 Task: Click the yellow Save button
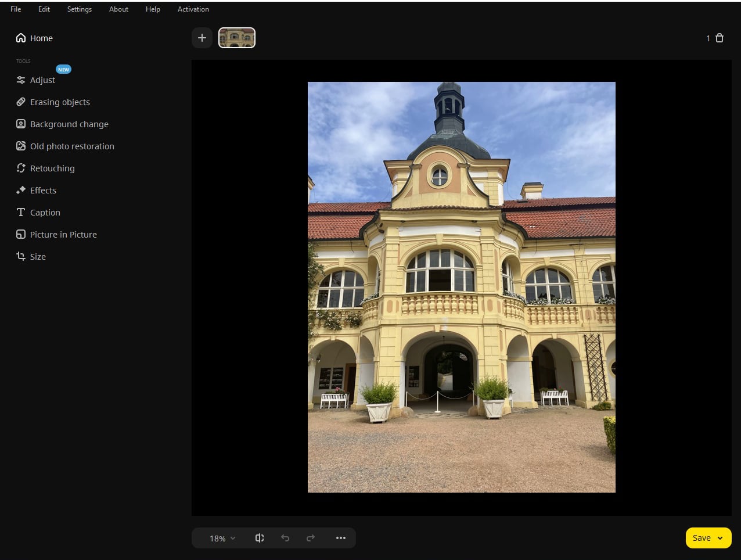click(702, 538)
